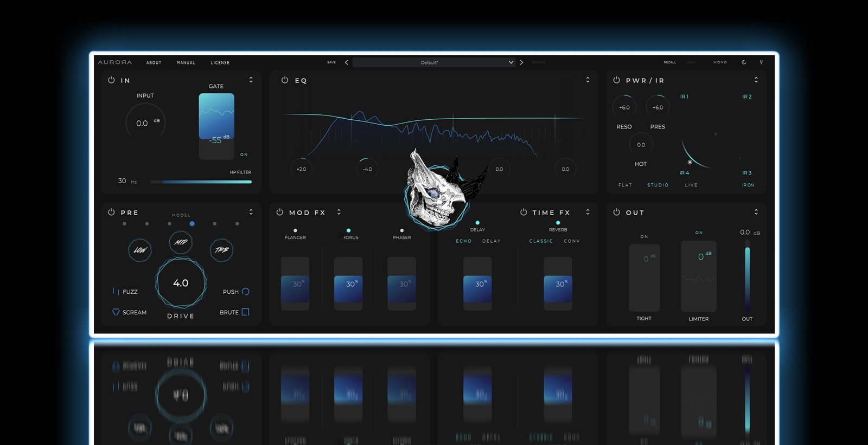Expand the EQ section up-down chevrons
The width and height of the screenshot is (868, 445).
pyautogui.click(x=588, y=80)
